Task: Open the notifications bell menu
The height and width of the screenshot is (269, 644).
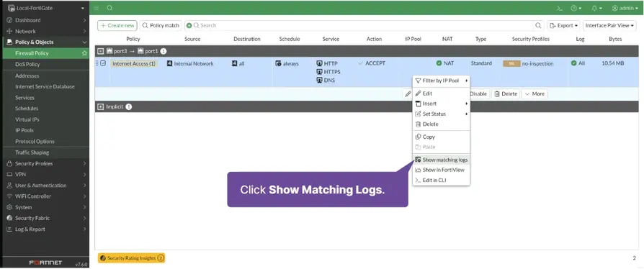Action: pos(596,8)
